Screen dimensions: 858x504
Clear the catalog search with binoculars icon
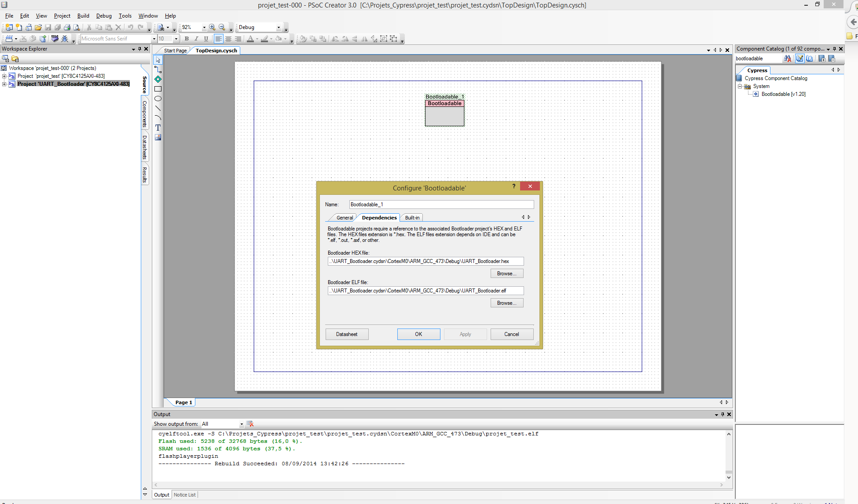pos(787,58)
